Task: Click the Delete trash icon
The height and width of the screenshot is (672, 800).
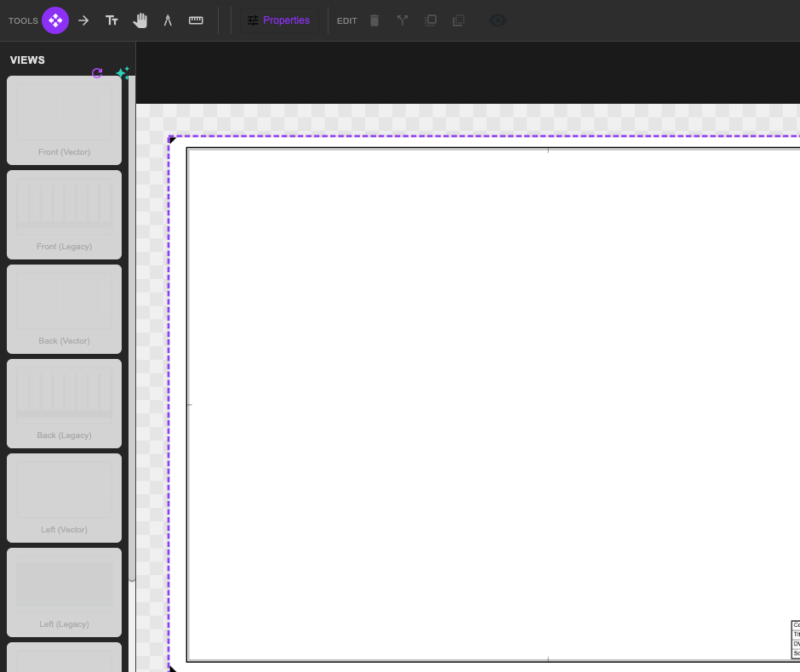Action: (x=374, y=20)
